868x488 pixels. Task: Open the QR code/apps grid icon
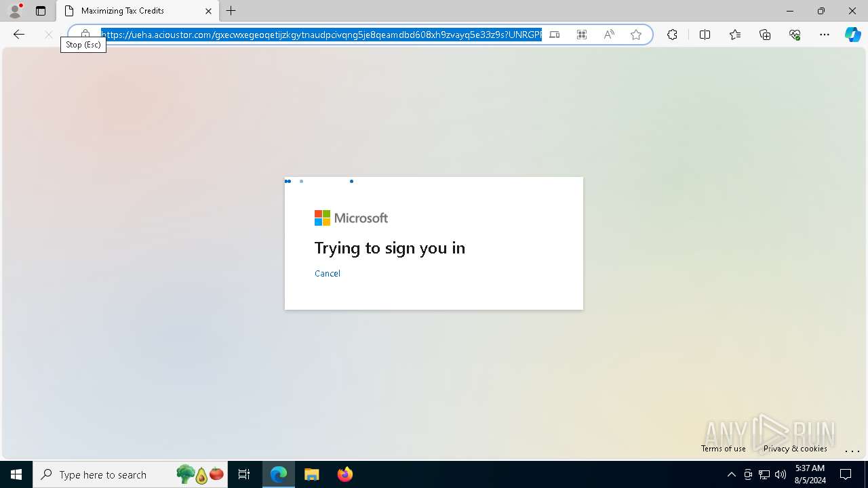click(582, 35)
